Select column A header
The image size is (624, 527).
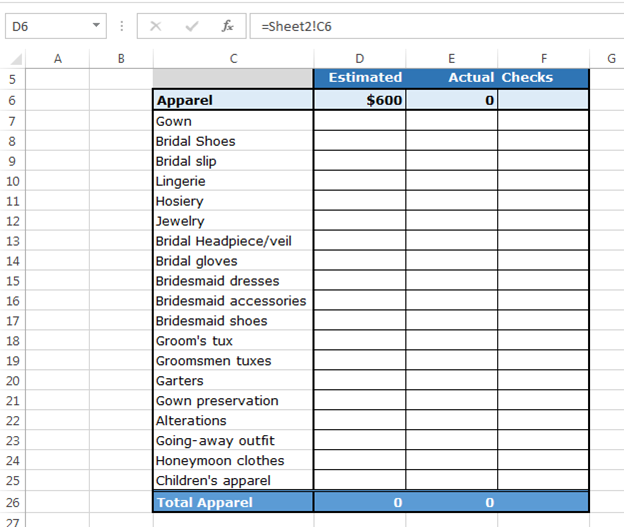pyautogui.click(x=58, y=59)
